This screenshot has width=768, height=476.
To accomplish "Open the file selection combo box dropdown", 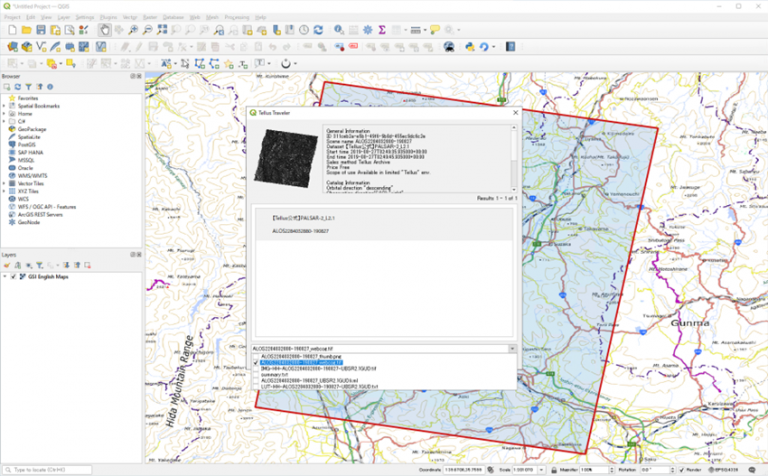I will (x=512, y=349).
